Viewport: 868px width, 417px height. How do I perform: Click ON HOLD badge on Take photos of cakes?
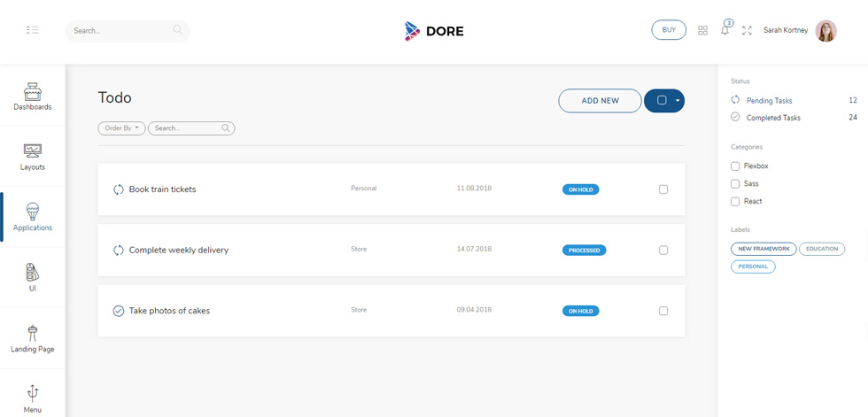tap(581, 312)
